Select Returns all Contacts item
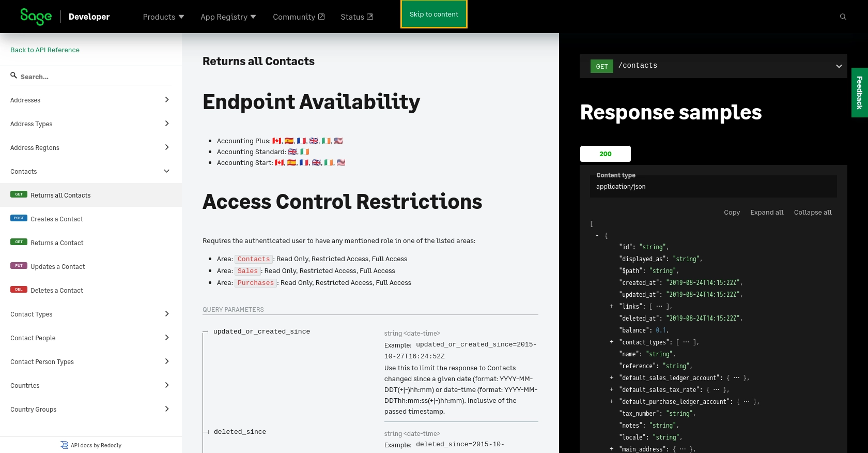The image size is (868, 453). [x=91, y=195]
